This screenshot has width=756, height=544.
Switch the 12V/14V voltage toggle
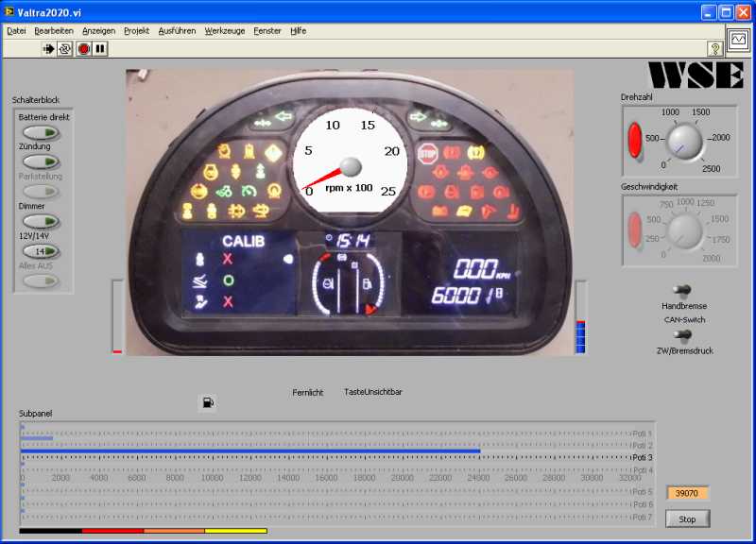coord(42,251)
